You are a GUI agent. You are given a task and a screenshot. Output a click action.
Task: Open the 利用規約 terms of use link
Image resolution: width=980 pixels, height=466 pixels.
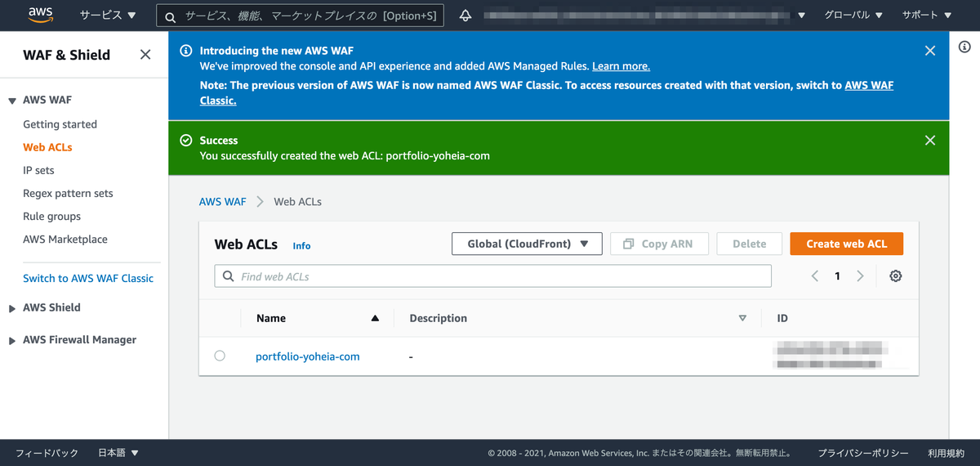[946, 453]
